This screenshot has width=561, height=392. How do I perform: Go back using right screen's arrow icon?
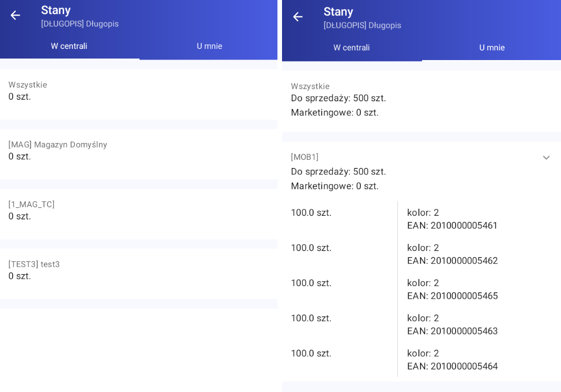pos(298,17)
